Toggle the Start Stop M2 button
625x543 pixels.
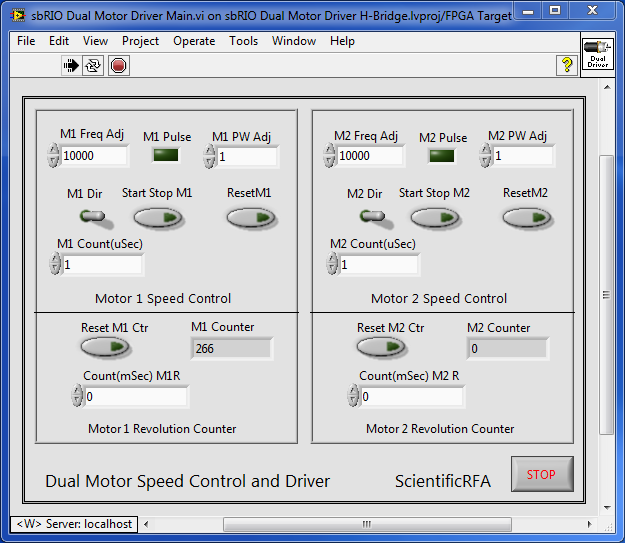pyautogui.click(x=434, y=217)
